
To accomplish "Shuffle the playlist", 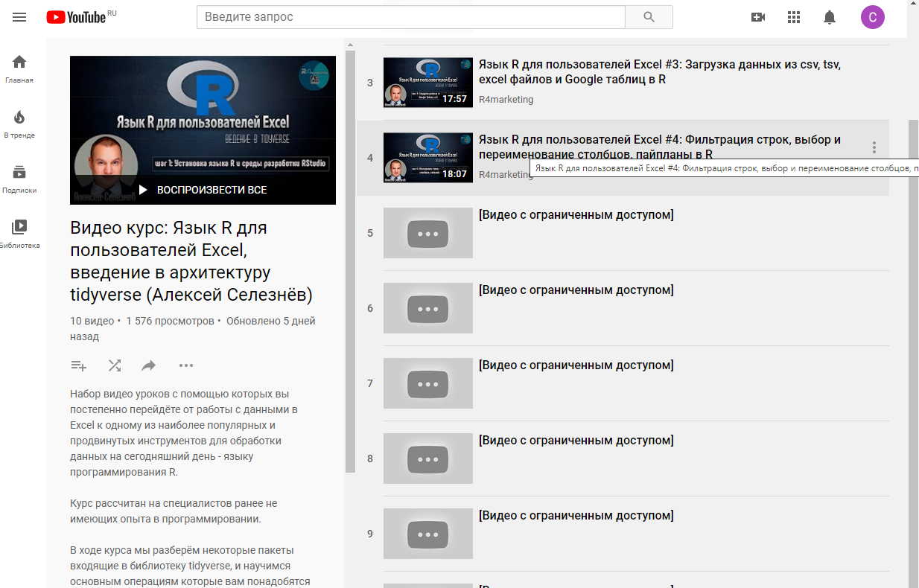I will click(x=114, y=365).
